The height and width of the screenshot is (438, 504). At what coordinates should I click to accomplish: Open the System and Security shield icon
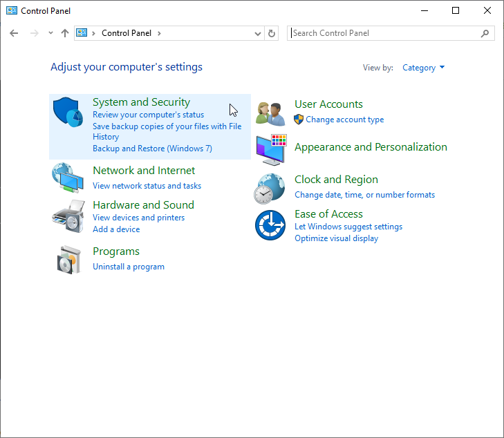tap(68, 112)
